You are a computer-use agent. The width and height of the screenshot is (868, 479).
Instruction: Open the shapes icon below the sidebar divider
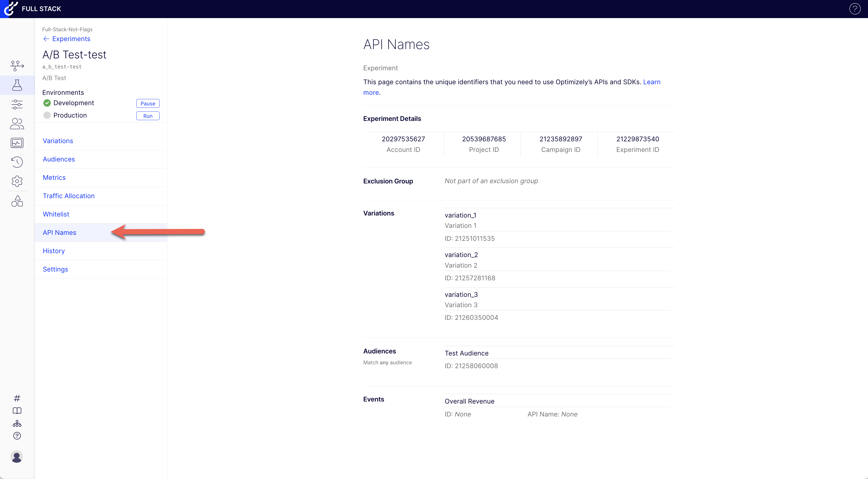pyautogui.click(x=17, y=201)
